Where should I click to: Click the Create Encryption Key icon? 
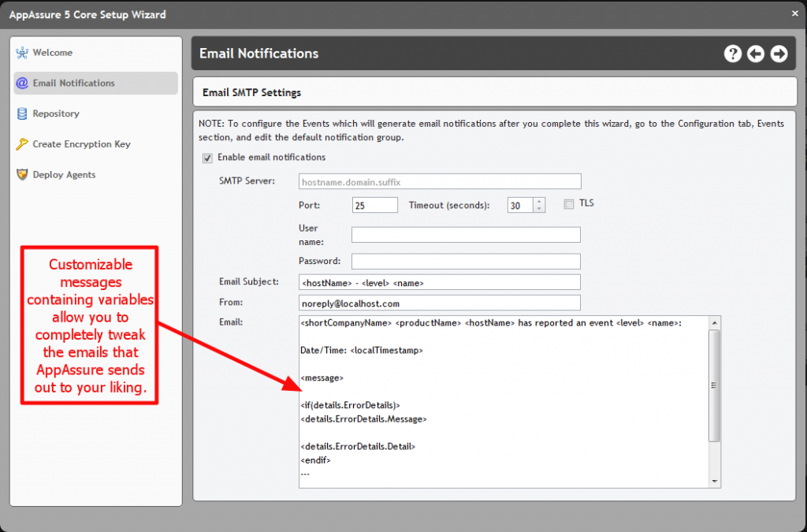(22, 144)
